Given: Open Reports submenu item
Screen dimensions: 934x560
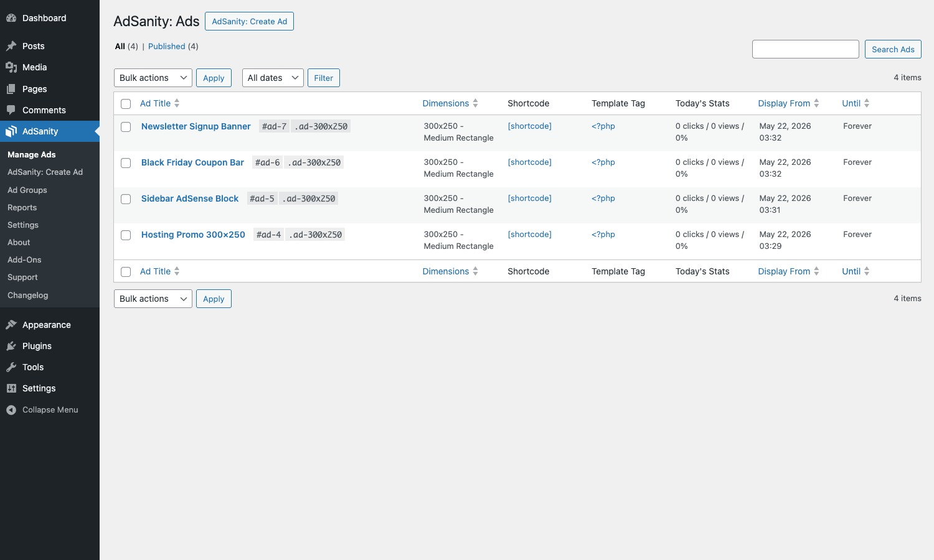Looking at the screenshot, I should tap(22, 207).
